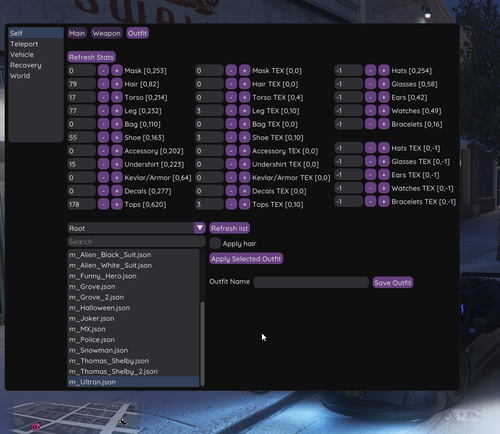
Task: Click the outfit list scrollbar
Action: (203, 343)
